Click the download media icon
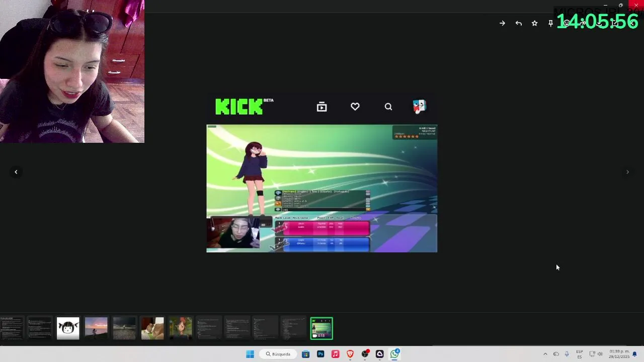The image size is (644, 362). [x=599, y=23]
